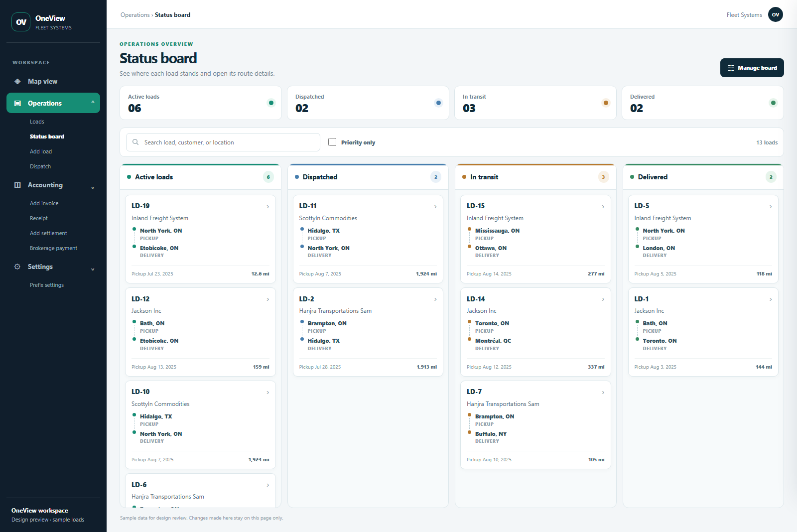Open the OV user avatar in header
This screenshot has height=532, width=797.
point(775,14)
